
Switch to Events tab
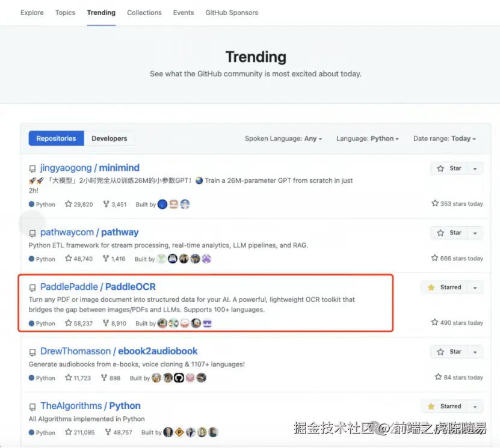[x=184, y=13]
